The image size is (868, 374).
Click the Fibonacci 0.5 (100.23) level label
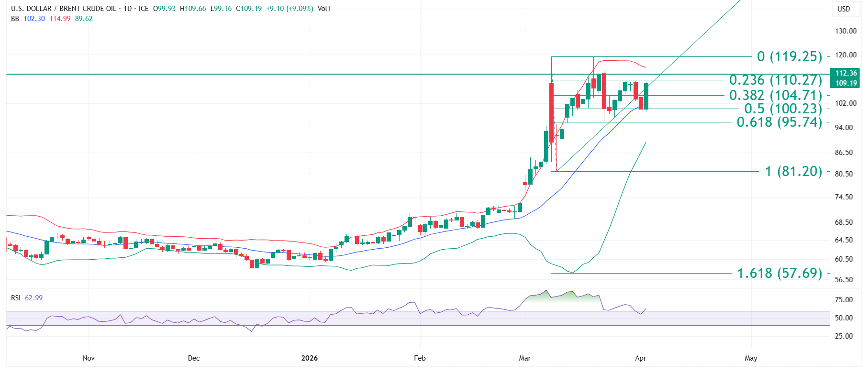click(783, 109)
